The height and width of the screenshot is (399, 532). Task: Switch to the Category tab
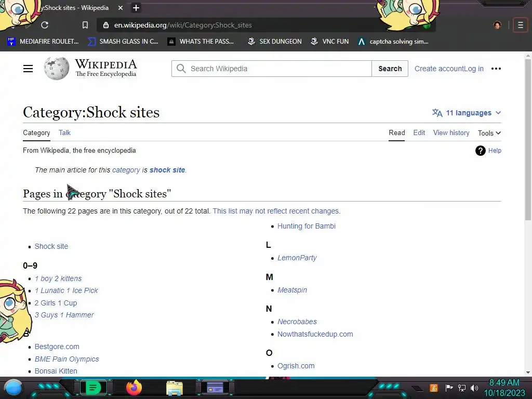(x=36, y=132)
